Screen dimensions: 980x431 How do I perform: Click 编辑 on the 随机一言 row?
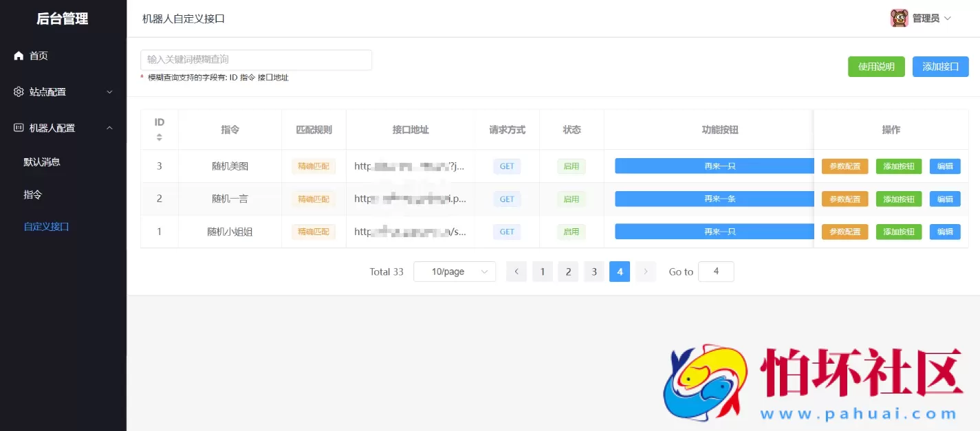(944, 199)
